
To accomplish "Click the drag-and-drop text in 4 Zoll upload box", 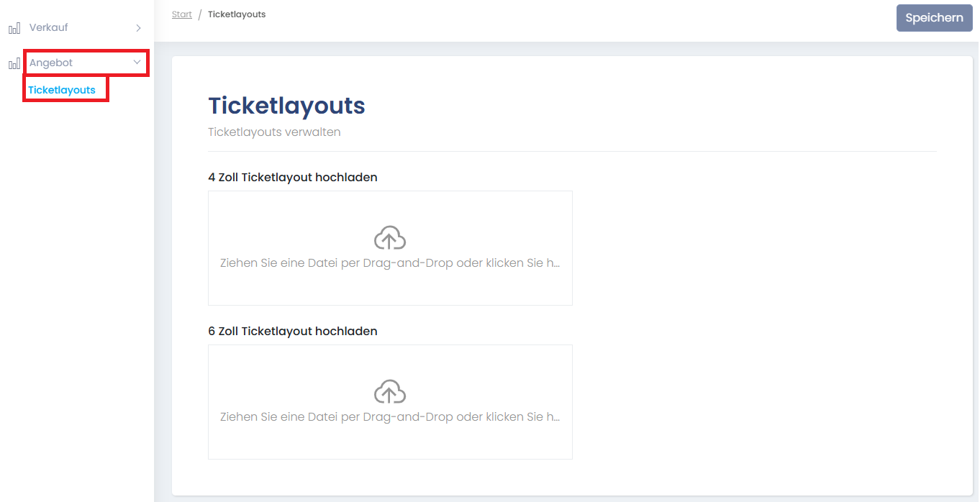I will click(x=389, y=263).
